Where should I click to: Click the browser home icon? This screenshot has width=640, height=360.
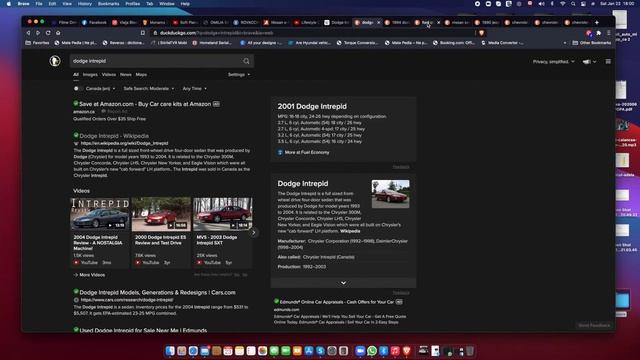pyautogui.click(x=58, y=33)
